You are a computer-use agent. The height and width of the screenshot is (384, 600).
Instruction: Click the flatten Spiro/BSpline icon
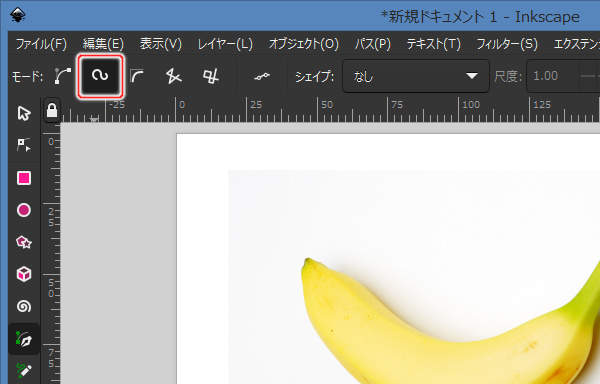[262, 76]
